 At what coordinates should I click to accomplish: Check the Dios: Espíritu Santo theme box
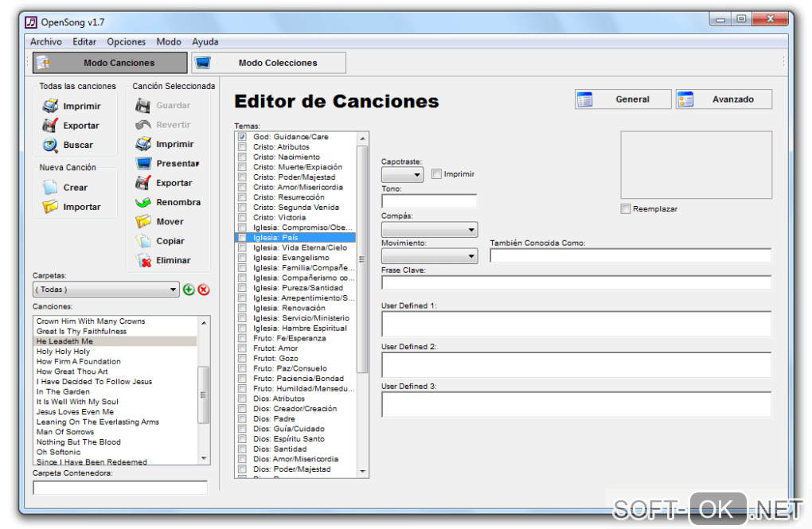coord(242,439)
